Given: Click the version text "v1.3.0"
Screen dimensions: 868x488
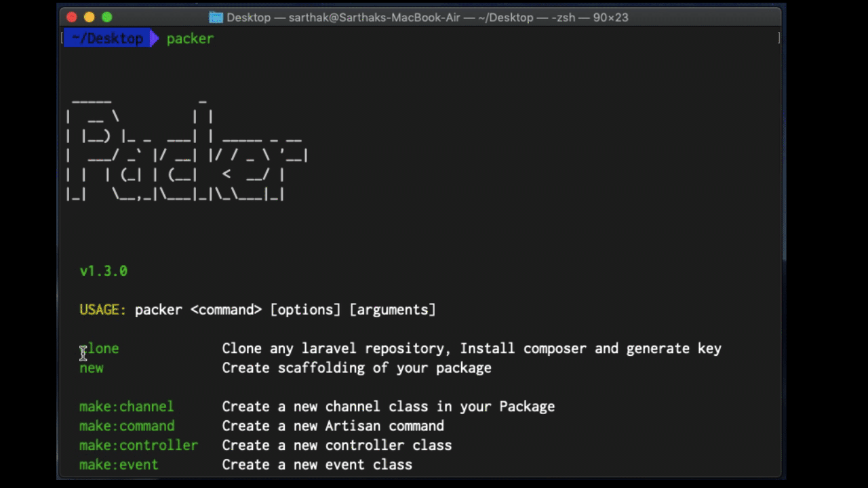Looking at the screenshot, I should [103, 271].
